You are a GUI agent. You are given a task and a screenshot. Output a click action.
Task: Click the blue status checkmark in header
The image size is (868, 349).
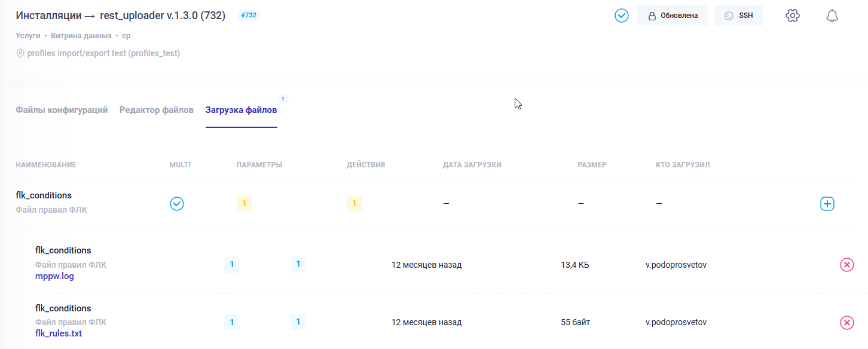pyautogui.click(x=622, y=16)
